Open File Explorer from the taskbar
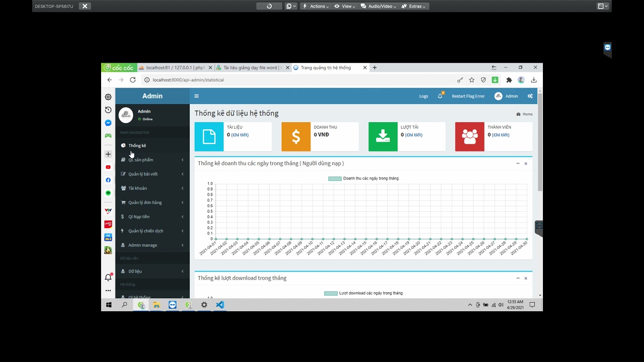 pos(156,305)
